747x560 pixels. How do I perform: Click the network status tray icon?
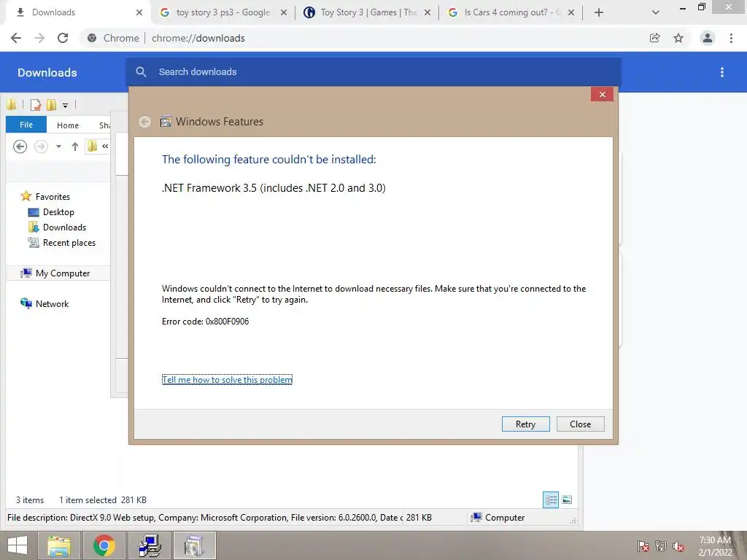pos(661,546)
